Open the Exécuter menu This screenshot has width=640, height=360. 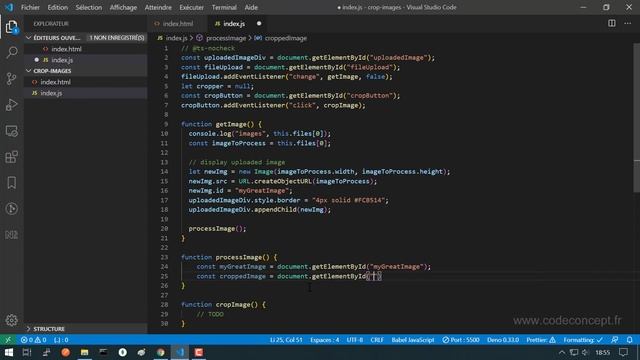click(191, 7)
